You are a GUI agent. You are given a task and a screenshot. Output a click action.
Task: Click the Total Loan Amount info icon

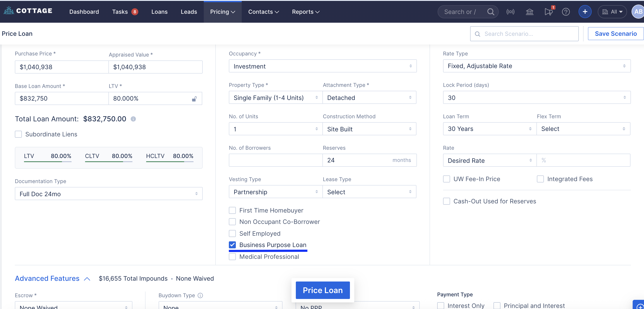tap(133, 119)
